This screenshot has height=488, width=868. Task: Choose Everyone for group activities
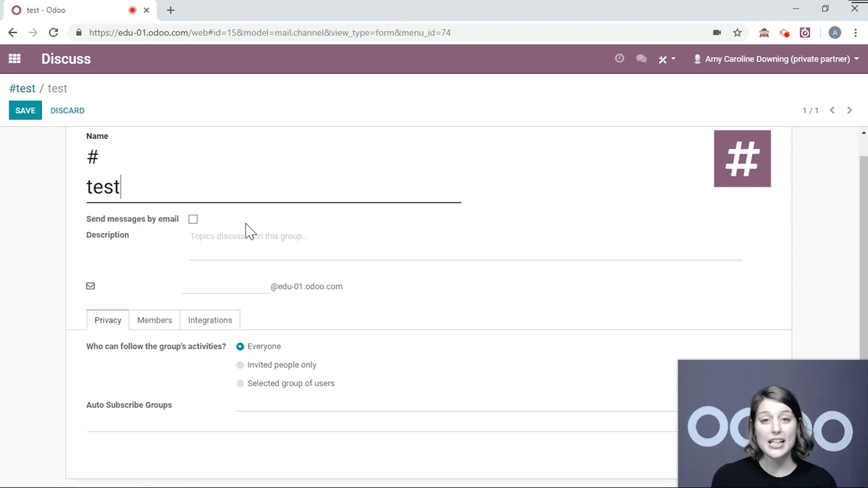pyautogui.click(x=240, y=346)
